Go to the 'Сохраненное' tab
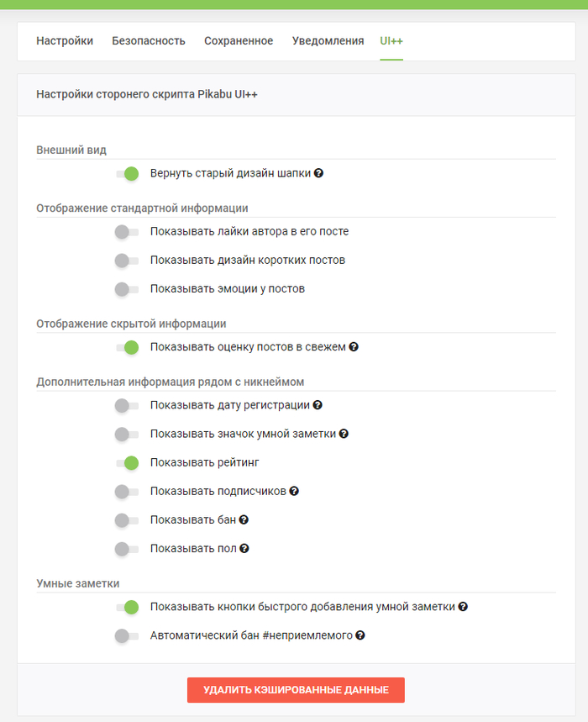The image size is (588, 722). pyautogui.click(x=239, y=41)
